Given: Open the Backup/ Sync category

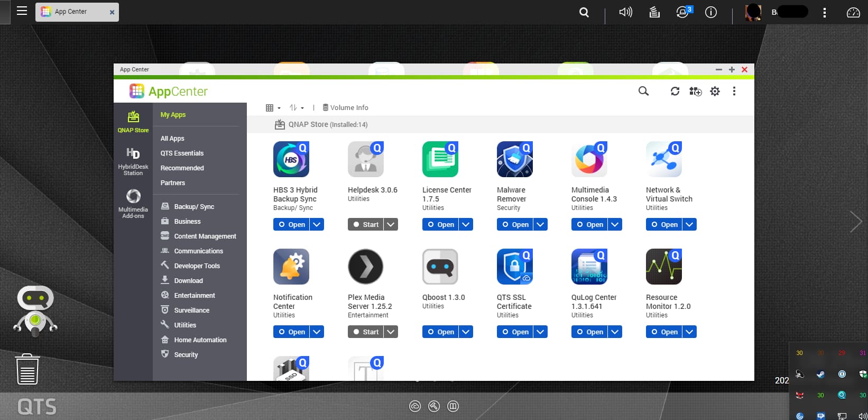Looking at the screenshot, I should [x=194, y=207].
